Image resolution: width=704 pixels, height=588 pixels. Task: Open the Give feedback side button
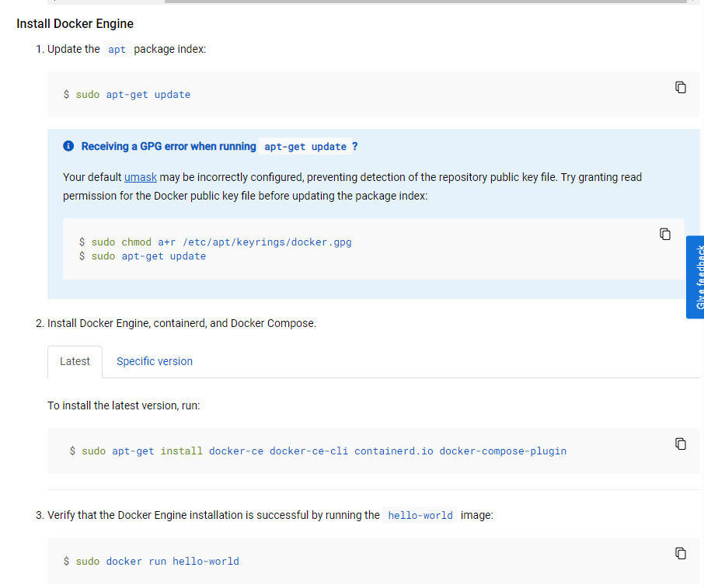pos(695,277)
